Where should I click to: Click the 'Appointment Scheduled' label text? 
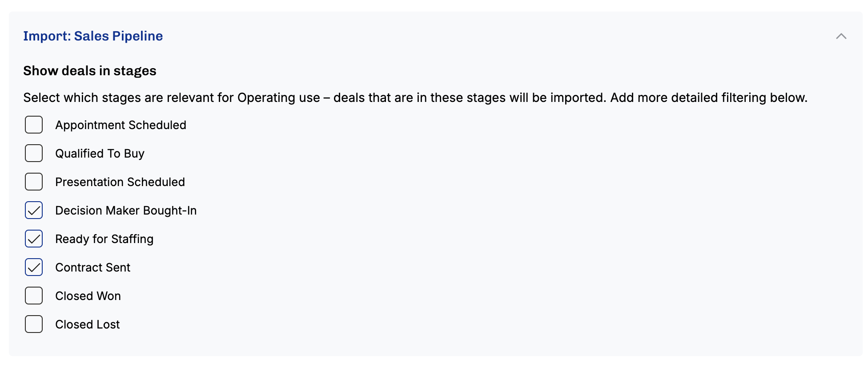(x=121, y=125)
